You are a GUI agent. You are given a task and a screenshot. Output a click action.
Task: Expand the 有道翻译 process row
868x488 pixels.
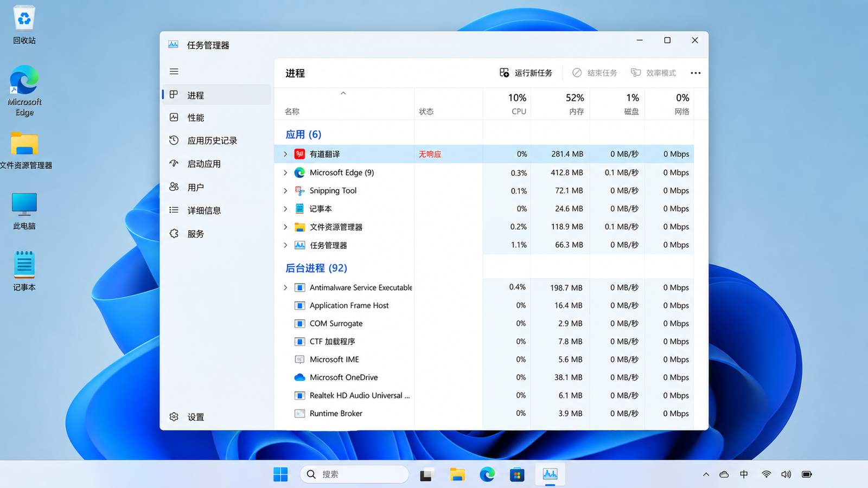point(285,154)
